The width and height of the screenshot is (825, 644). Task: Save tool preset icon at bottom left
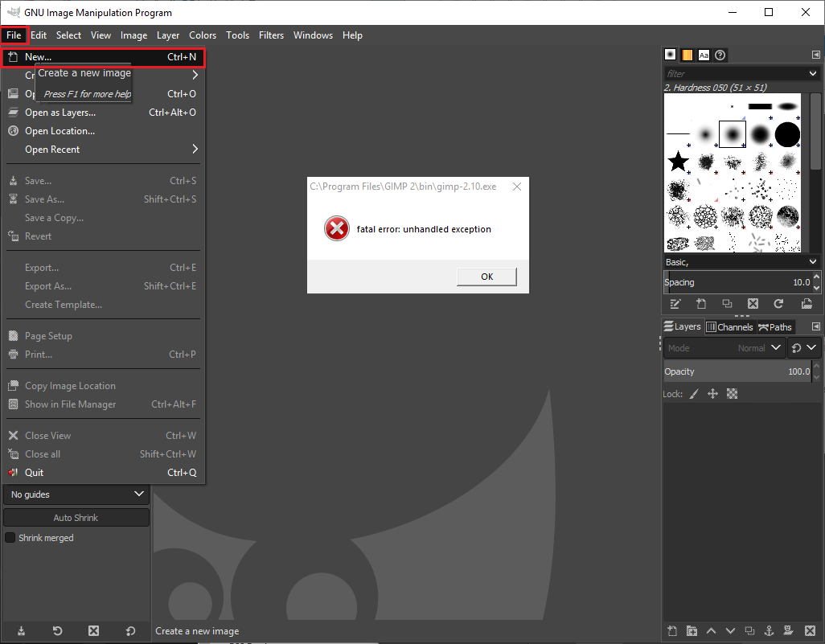point(21,631)
